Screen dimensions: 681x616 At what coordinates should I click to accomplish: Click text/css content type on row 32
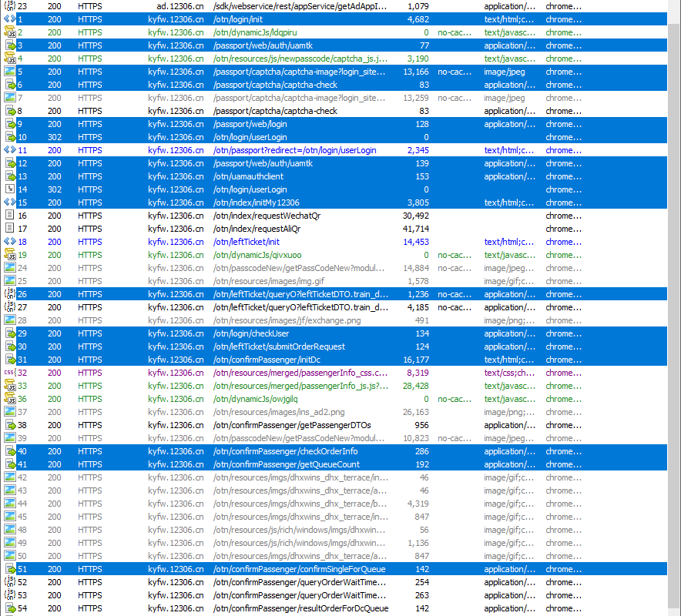point(509,373)
